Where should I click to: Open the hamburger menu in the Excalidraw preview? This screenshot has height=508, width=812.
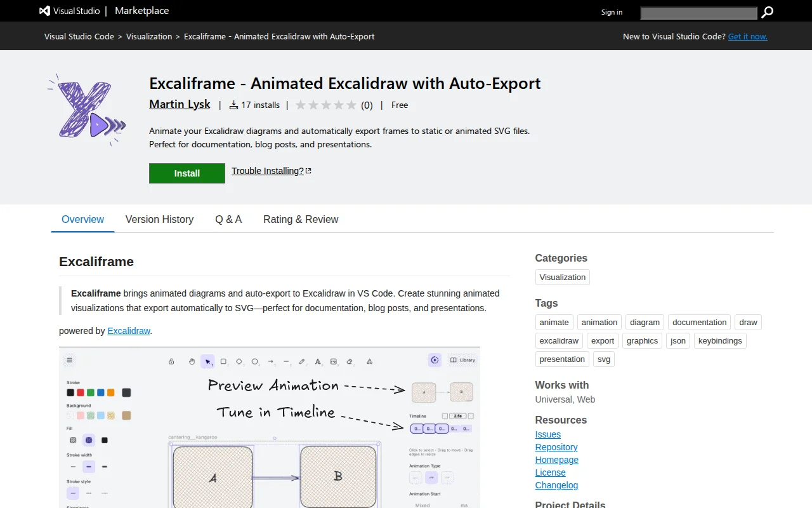click(70, 360)
